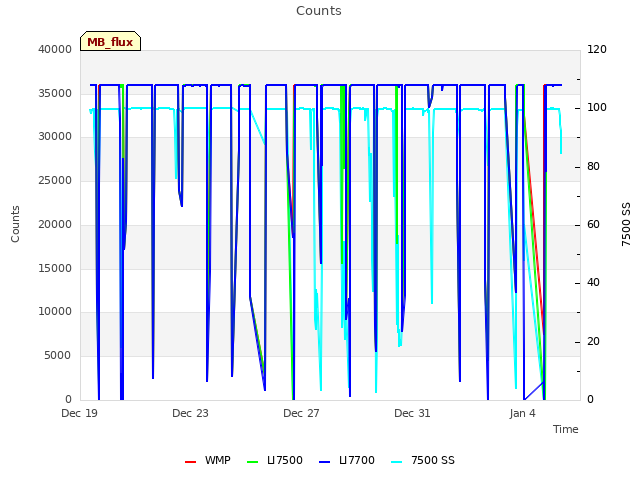Click the 5000 left axis tick label
Viewport: 640px width, 480px height.
(x=58, y=356)
